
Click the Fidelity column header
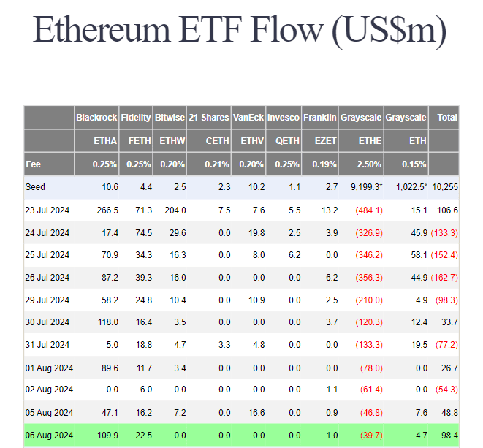pyautogui.click(x=136, y=117)
